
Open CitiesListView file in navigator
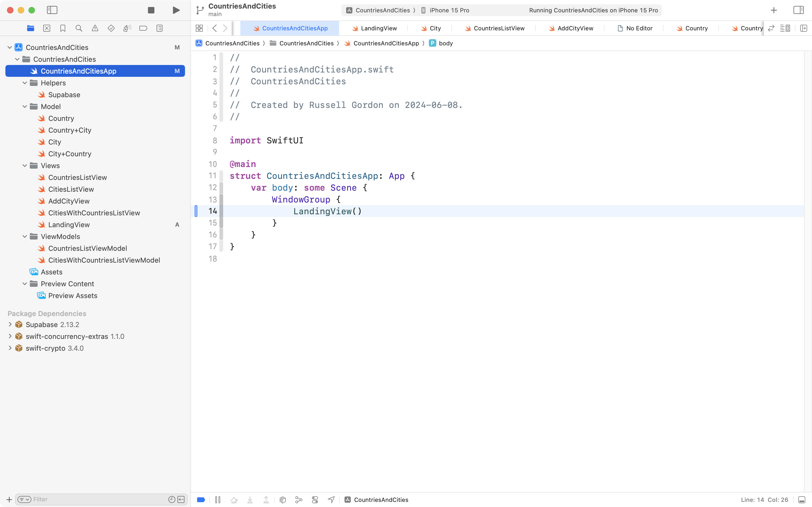pyautogui.click(x=71, y=189)
